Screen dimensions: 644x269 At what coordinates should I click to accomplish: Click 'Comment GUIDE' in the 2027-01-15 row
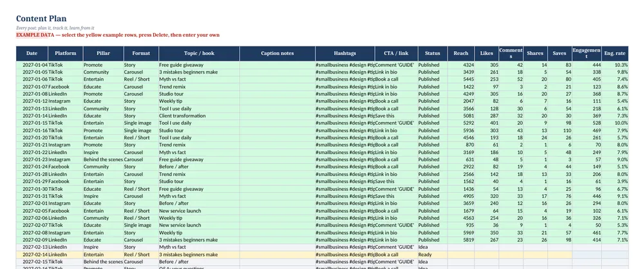[x=396, y=123]
